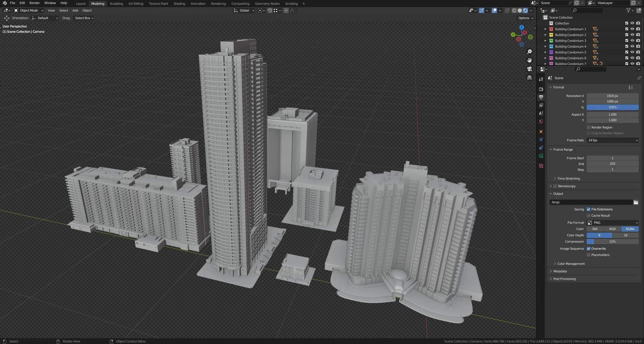This screenshot has height=344, width=644.
Task: Open the Render properties tab
Action: click(x=541, y=89)
